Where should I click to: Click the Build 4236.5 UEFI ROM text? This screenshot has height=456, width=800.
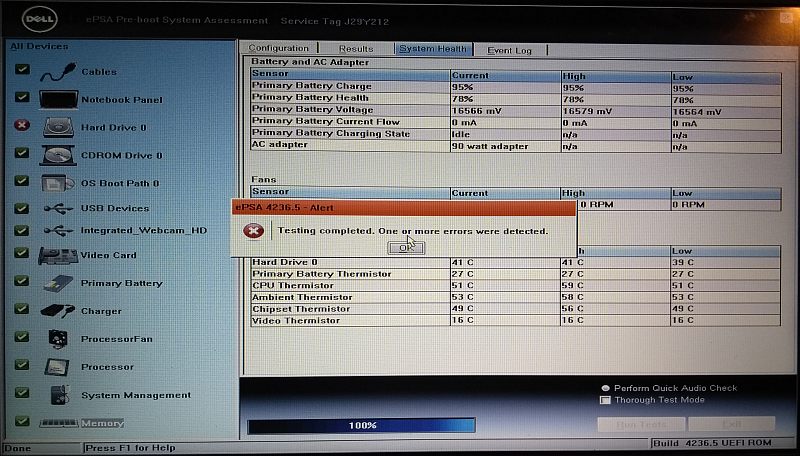click(x=713, y=443)
